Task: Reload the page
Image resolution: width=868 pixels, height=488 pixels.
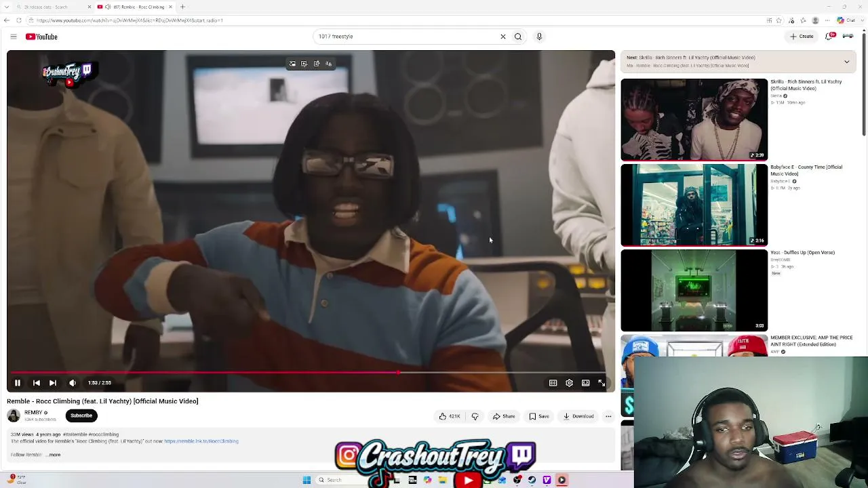Action: point(18,20)
